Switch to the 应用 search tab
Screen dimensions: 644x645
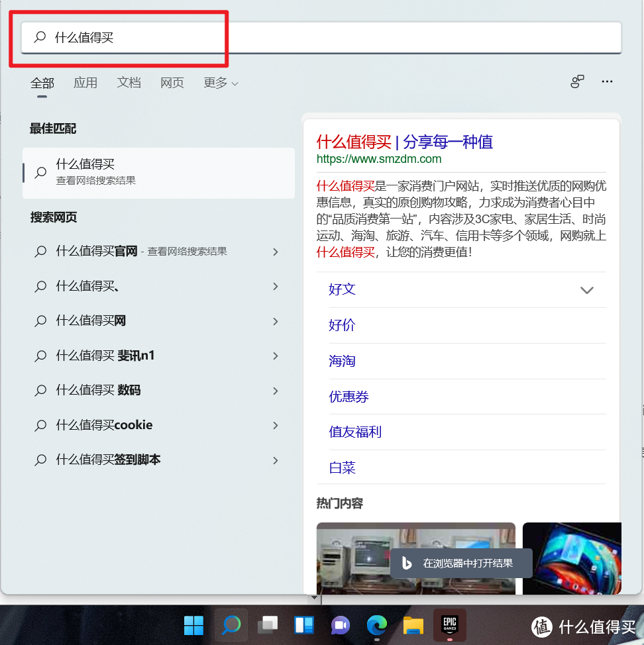click(x=85, y=83)
